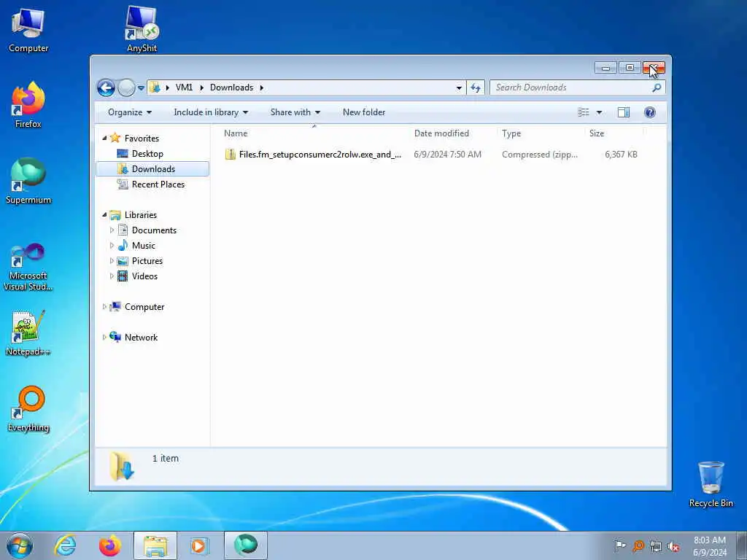Open the Music library

144,246
